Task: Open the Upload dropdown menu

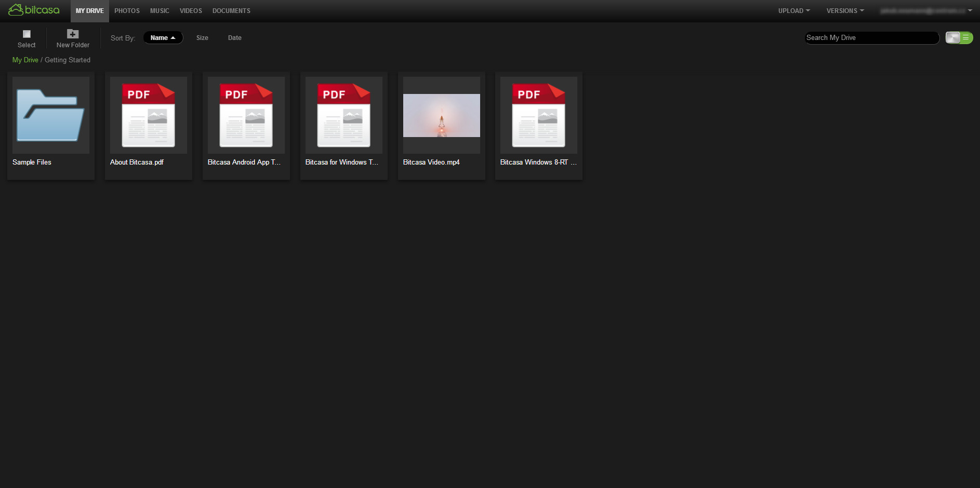Action: 794,11
